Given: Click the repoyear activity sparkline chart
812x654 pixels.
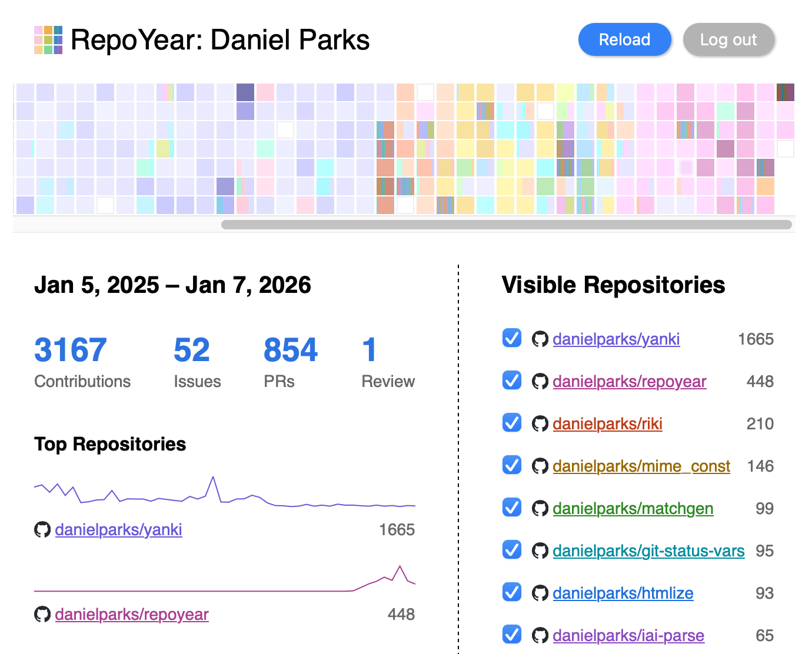Looking at the screenshot, I should [x=225, y=579].
